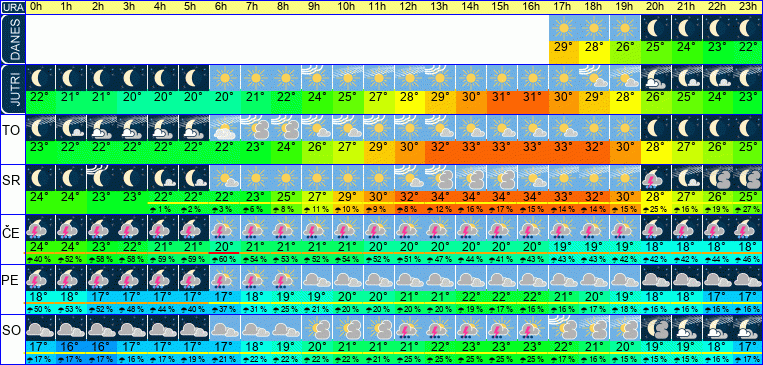Click the daytime thunderstorm icon for ČE at 10h
Image resolution: width=763 pixels, height=365 pixels.
point(348,228)
